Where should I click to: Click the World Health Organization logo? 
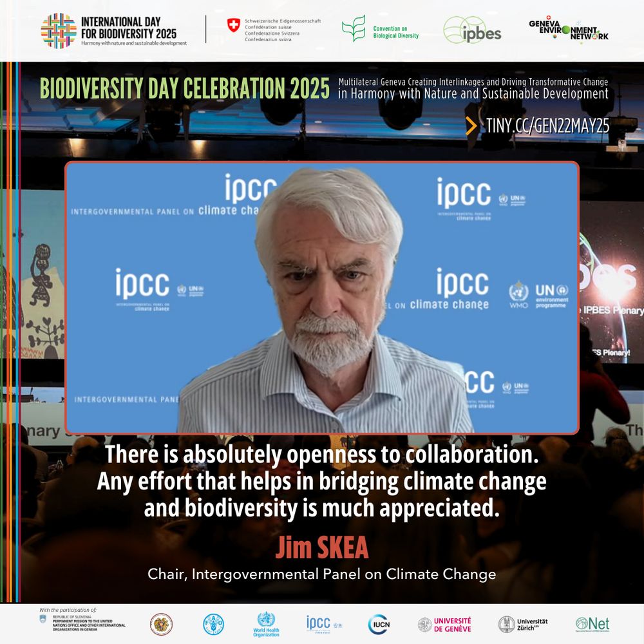click(266, 624)
